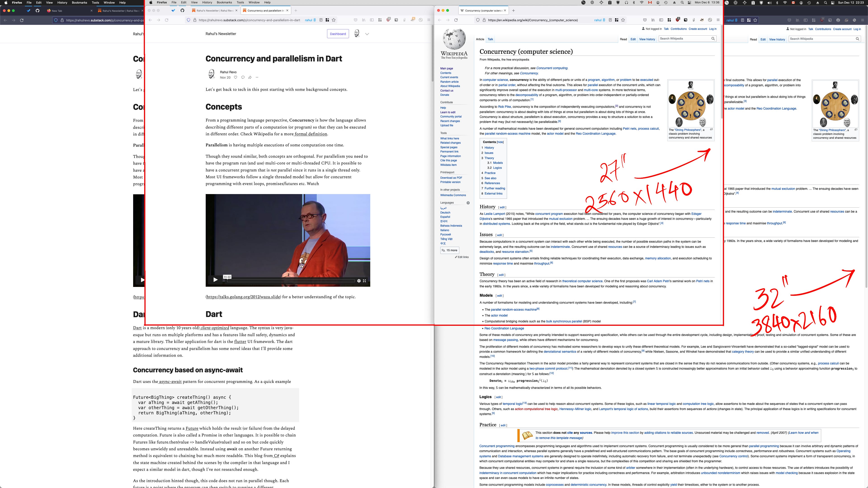Click 'Download as PDF' in Wikipedia sidebar
Screen dimensions: 868x488
pos(451,178)
